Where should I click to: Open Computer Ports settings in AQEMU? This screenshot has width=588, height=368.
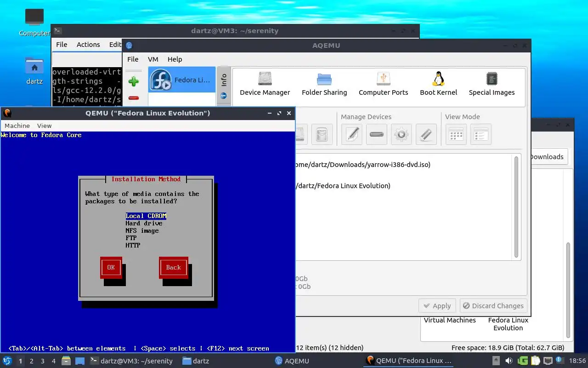pyautogui.click(x=383, y=84)
